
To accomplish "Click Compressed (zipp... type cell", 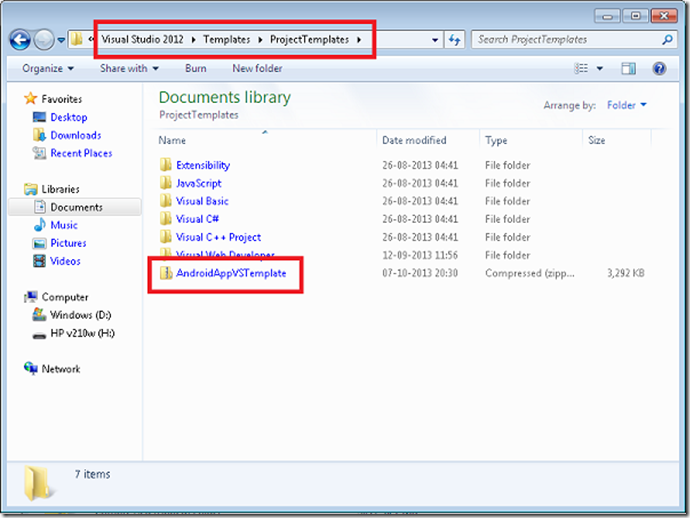I will click(x=529, y=273).
